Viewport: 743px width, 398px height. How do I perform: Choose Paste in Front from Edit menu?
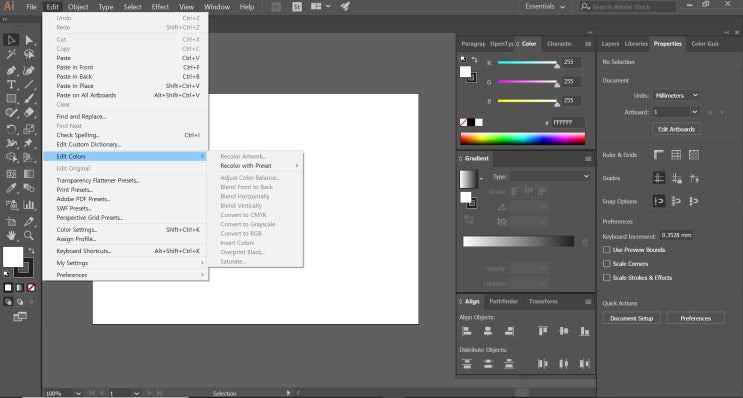click(x=126, y=67)
